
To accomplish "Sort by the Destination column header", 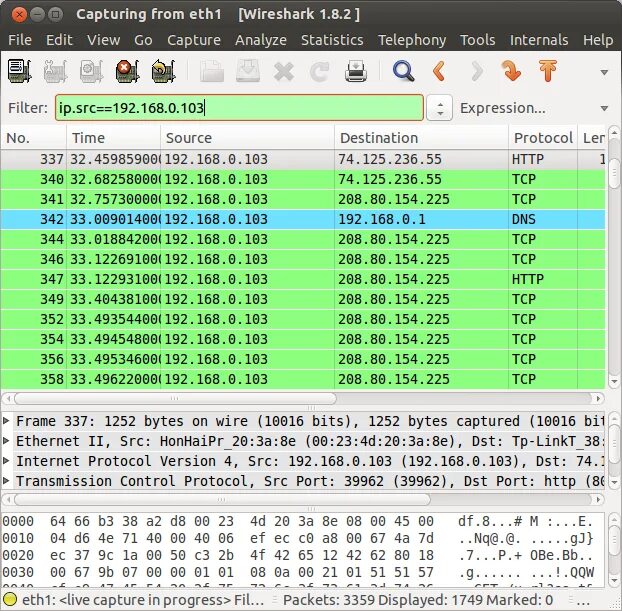I will point(421,138).
